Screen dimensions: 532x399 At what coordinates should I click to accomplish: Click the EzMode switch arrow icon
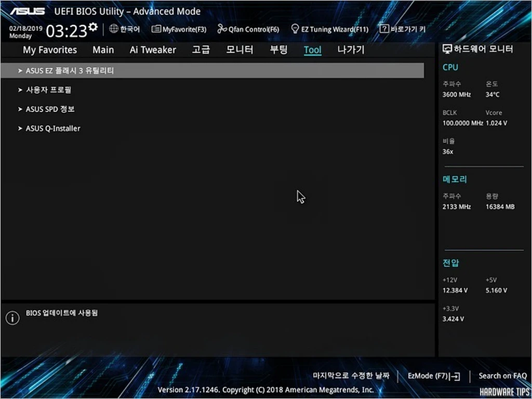coord(454,376)
